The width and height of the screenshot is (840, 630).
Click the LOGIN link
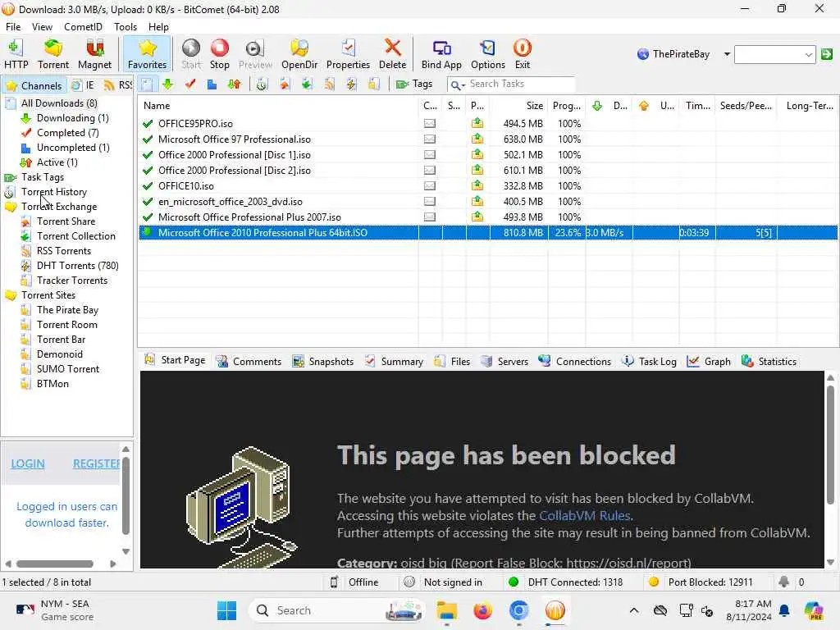click(x=28, y=464)
